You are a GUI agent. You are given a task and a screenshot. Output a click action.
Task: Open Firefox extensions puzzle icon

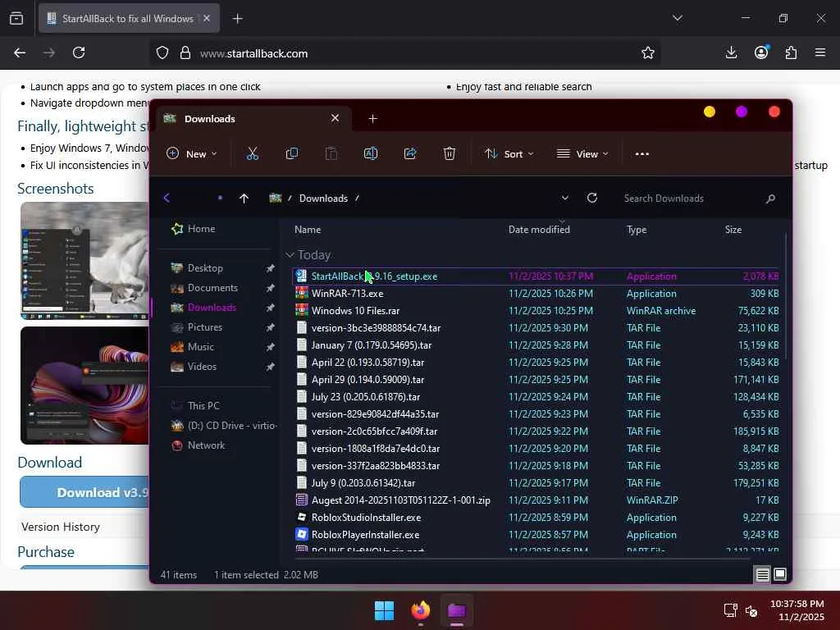[x=791, y=52]
